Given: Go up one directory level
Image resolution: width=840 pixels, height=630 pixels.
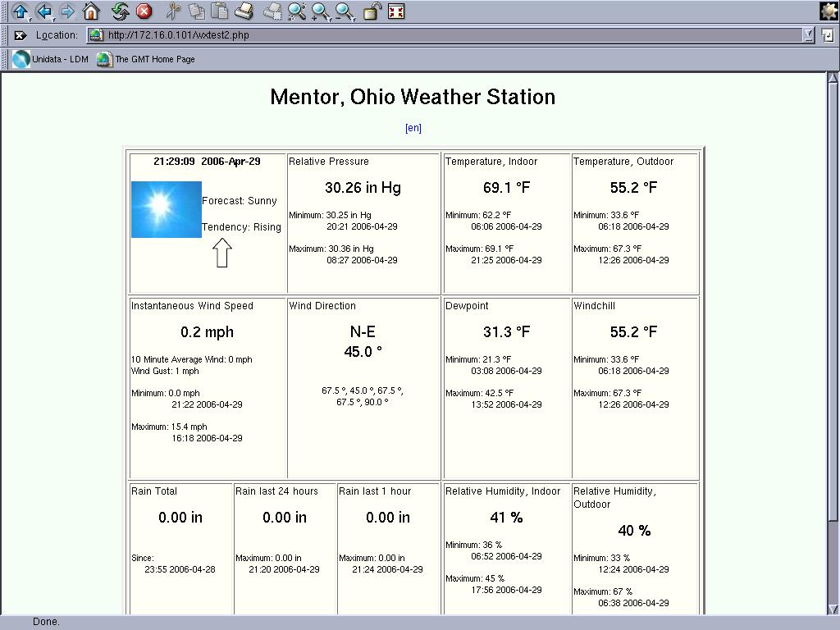Looking at the screenshot, I should point(21,11).
